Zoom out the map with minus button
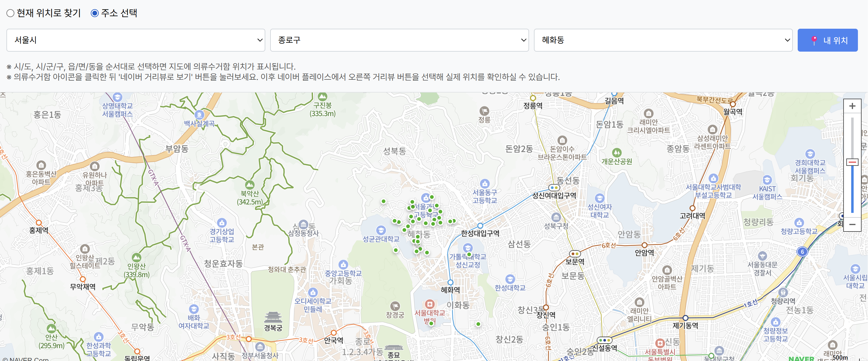This screenshot has height=361, width=868. (x=852, y=224)
